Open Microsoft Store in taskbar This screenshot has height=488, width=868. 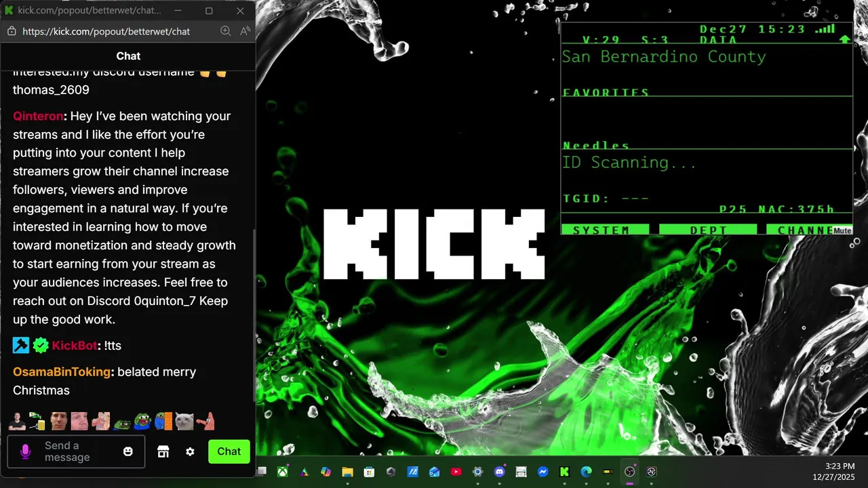tap(369, 472)
